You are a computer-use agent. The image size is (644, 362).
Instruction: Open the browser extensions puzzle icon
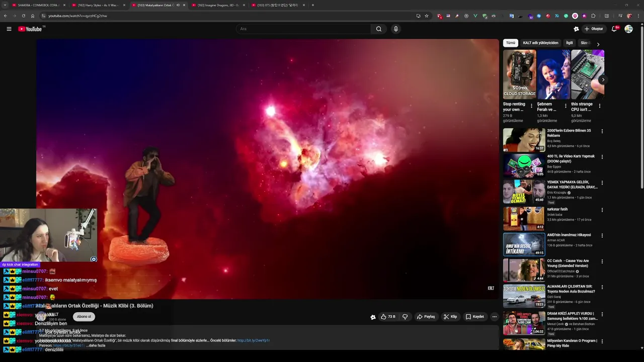pyautogui.click(x=593, y=16)
